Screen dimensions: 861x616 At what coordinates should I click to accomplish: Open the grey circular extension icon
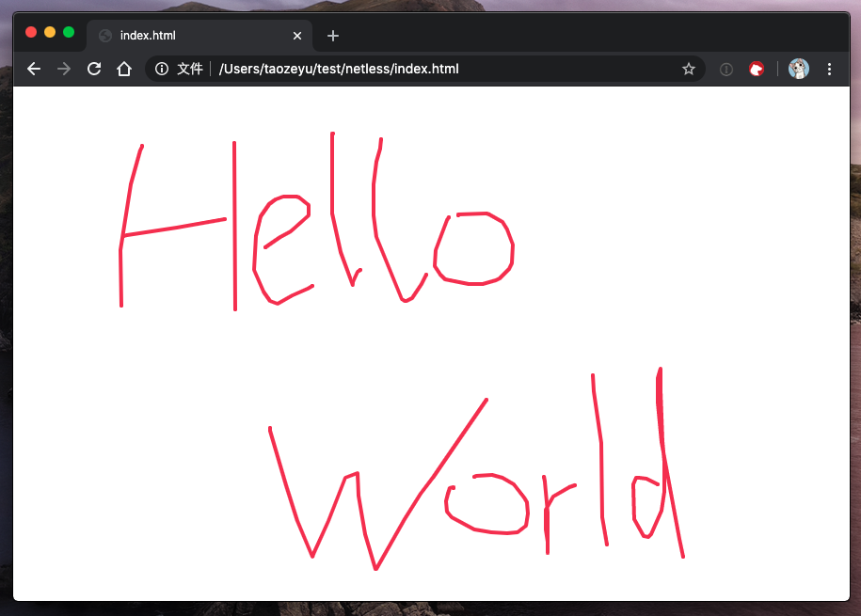[725, 70]
